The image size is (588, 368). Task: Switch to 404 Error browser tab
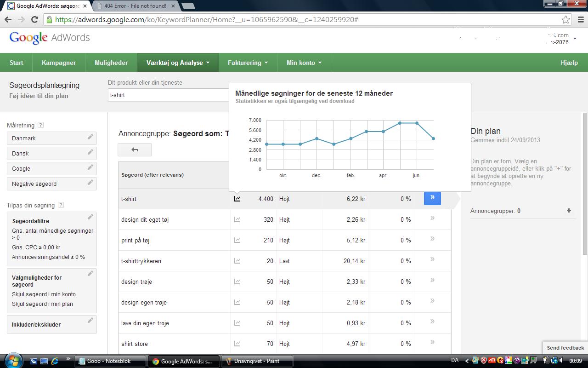(x=136, y=6)
